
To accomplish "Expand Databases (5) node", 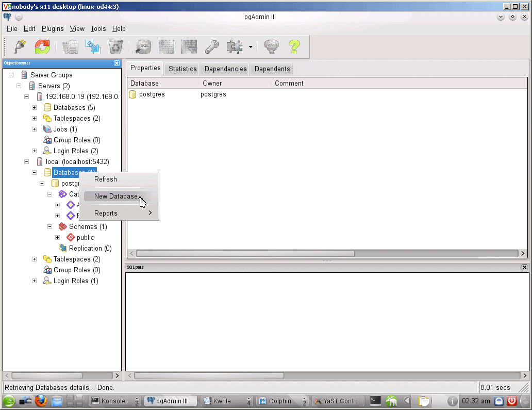I will [x=34, y=108].
